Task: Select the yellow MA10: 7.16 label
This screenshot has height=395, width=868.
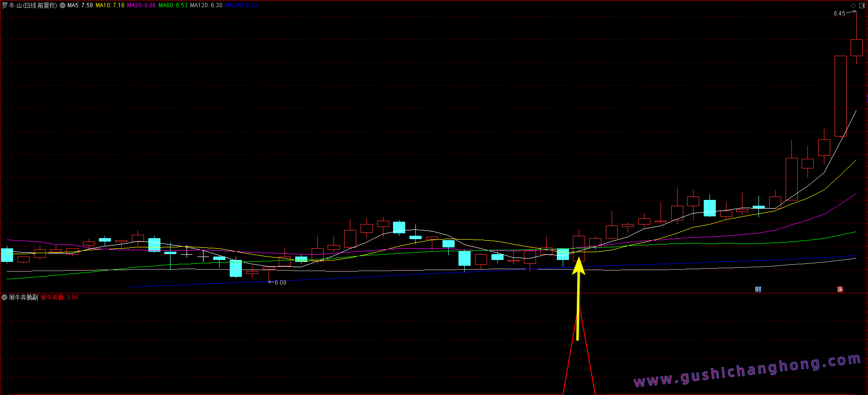Action: point(110,5)
